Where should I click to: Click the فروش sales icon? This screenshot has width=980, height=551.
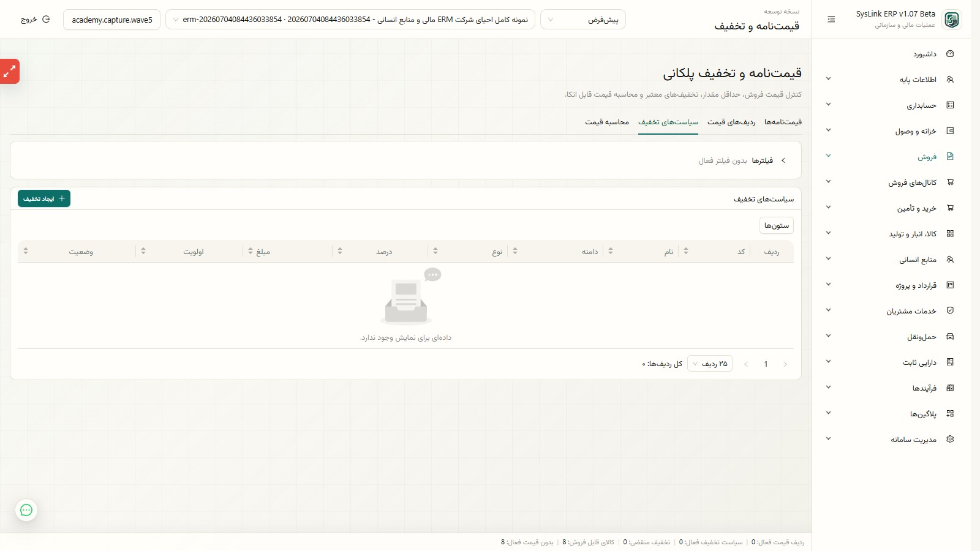(x=950, y=157)
